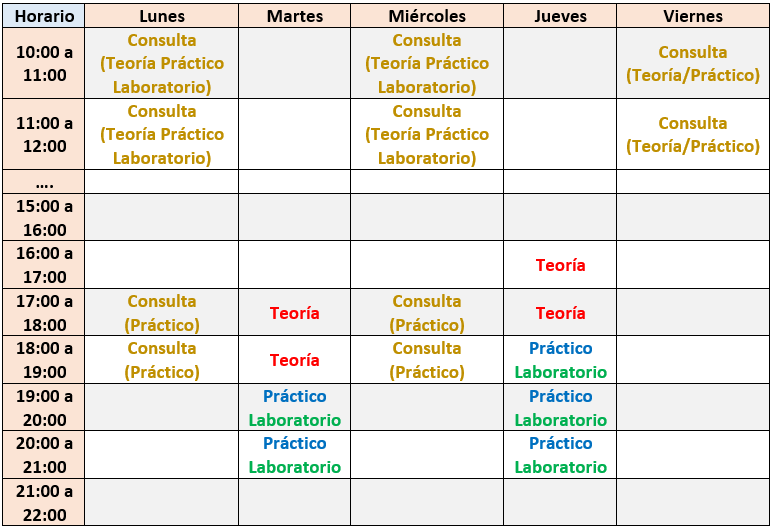
Task: Click Martes Teoría cell at 17:00
Action: [x=294, y=313]
